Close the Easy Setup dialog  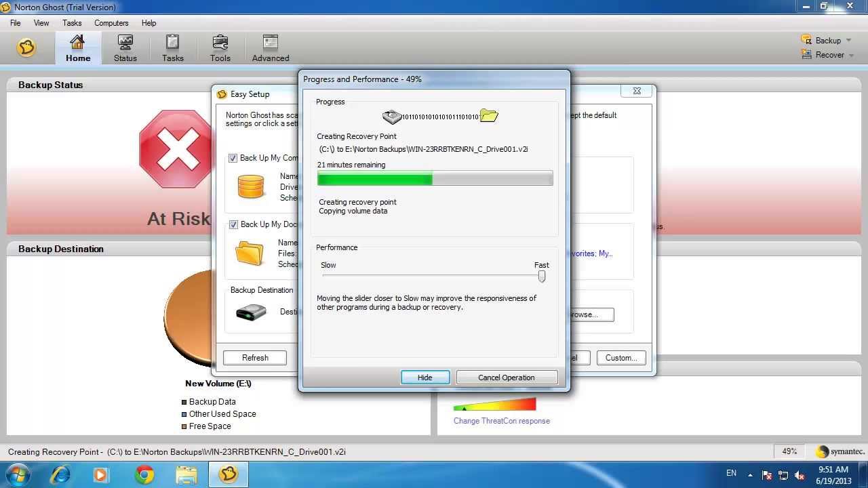[x=637, y=91]
